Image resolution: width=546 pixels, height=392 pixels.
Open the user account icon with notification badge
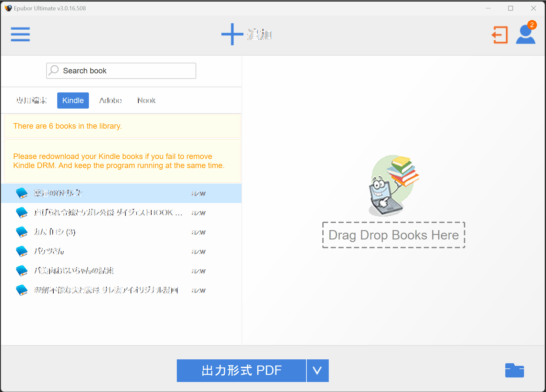coord(526,35)
